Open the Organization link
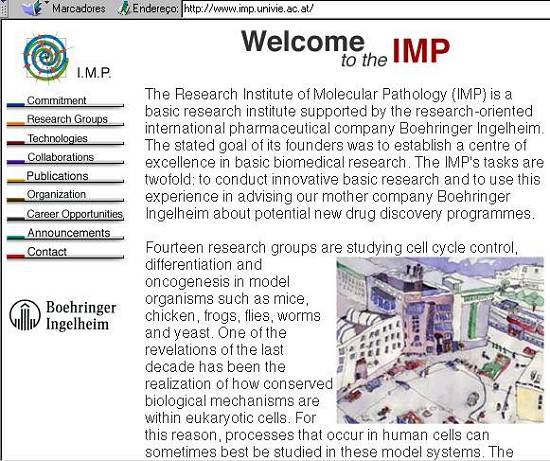Image resolution: width=550 pixels, height=461 pixels. click(x=56, y=194)
